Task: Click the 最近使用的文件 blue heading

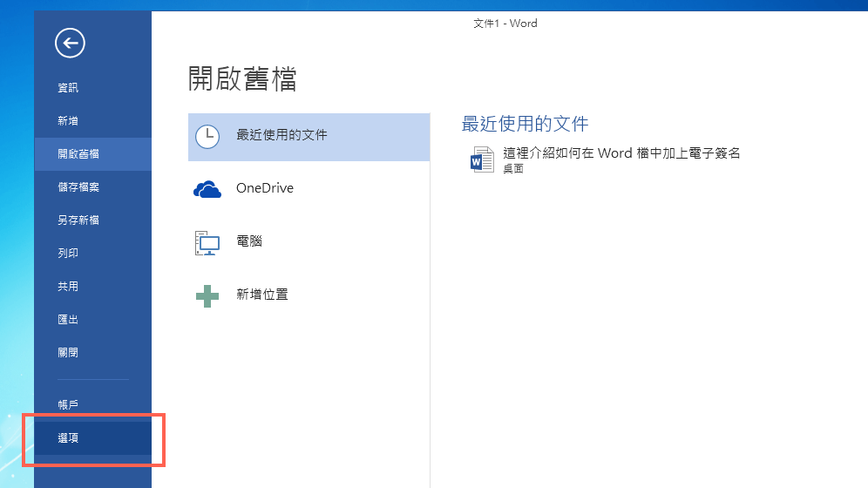Action: 525,124
